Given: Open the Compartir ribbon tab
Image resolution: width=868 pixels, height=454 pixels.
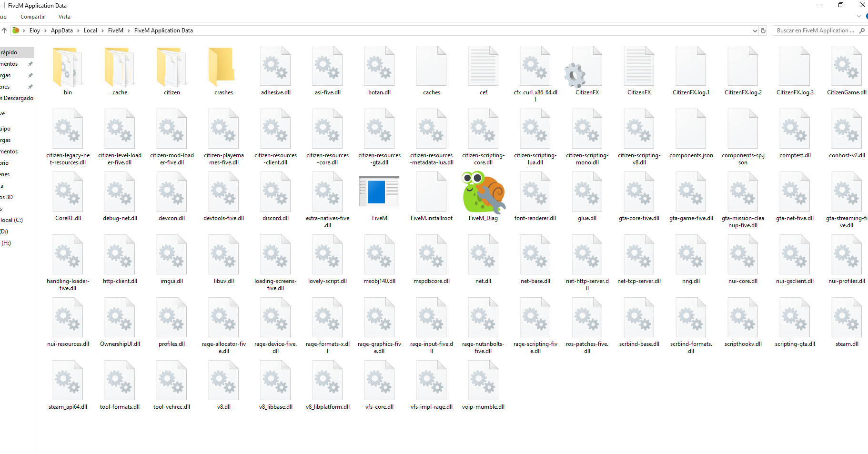Looking at the screenshot, I should pos(32,17).
